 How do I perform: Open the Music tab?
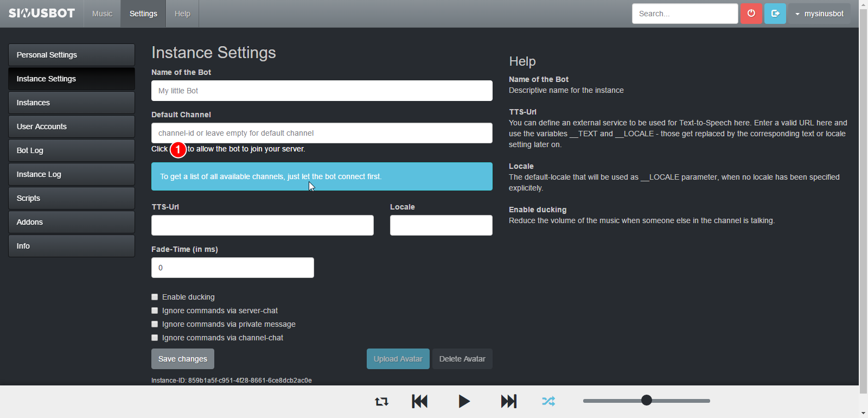pos(102,14)
